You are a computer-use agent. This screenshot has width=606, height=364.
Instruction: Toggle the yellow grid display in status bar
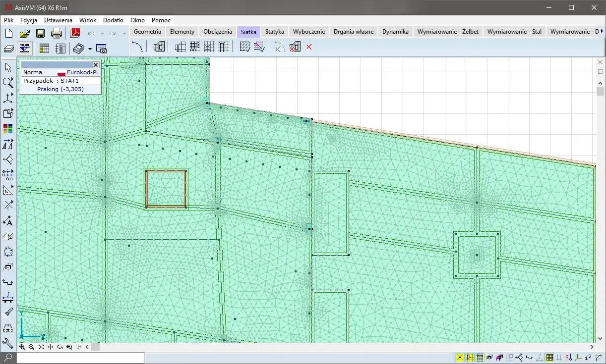click(549, 358)
